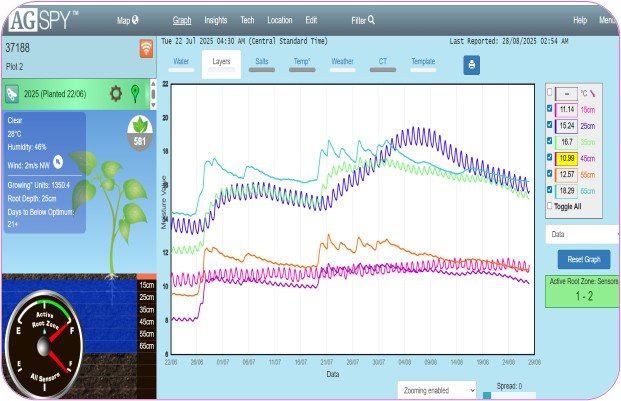The height and width of the screenshot is (401, 621).
Task: Open the Zooming enabled dropdown
Action: [436, 389]
